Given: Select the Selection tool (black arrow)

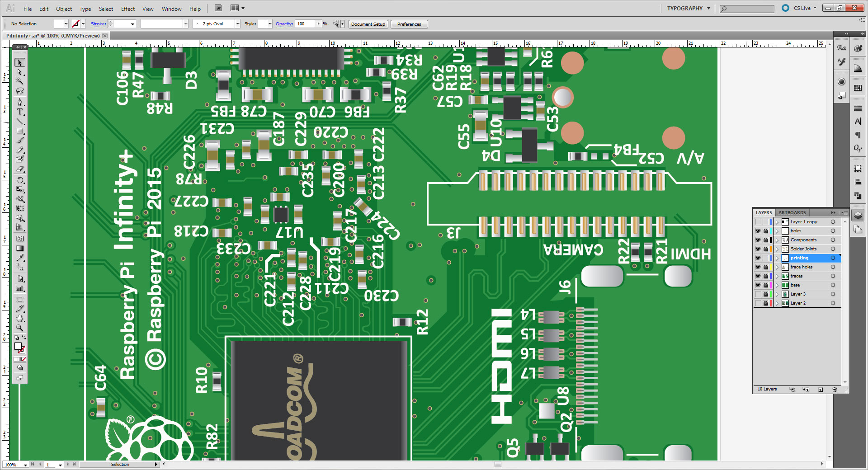Looking at the screenshot, I should pos(20,63).
